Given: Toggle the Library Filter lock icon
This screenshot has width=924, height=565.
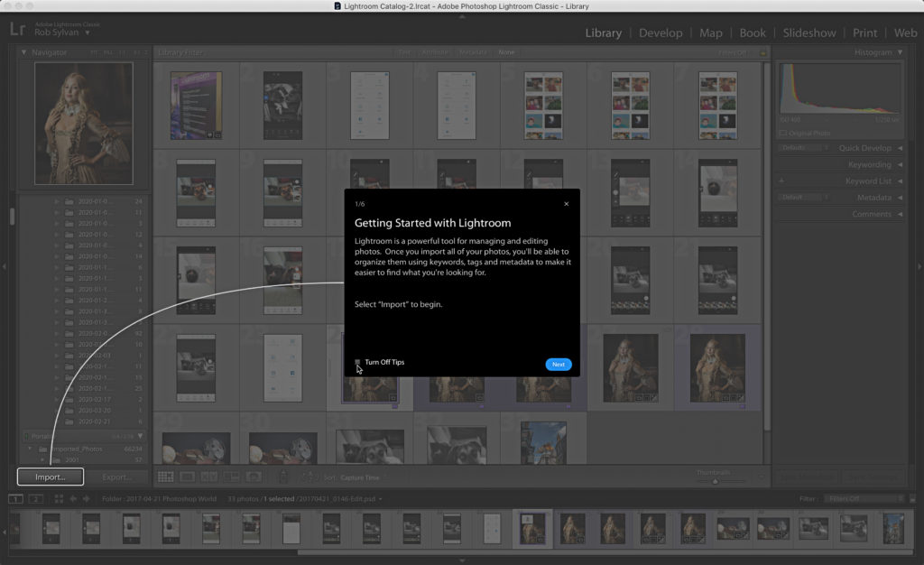Looking at the screenshot, I should pyautogui.click(x=762, y=52).
